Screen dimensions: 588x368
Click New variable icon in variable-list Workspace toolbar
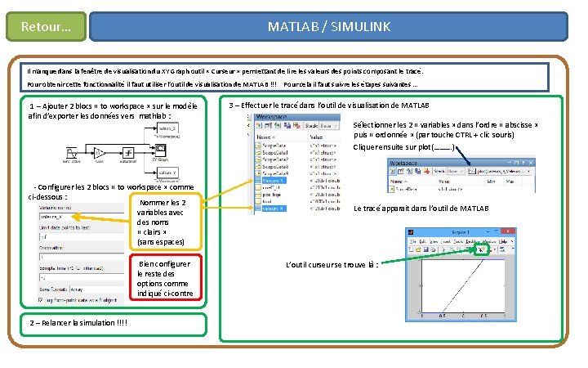pos(259,125)
